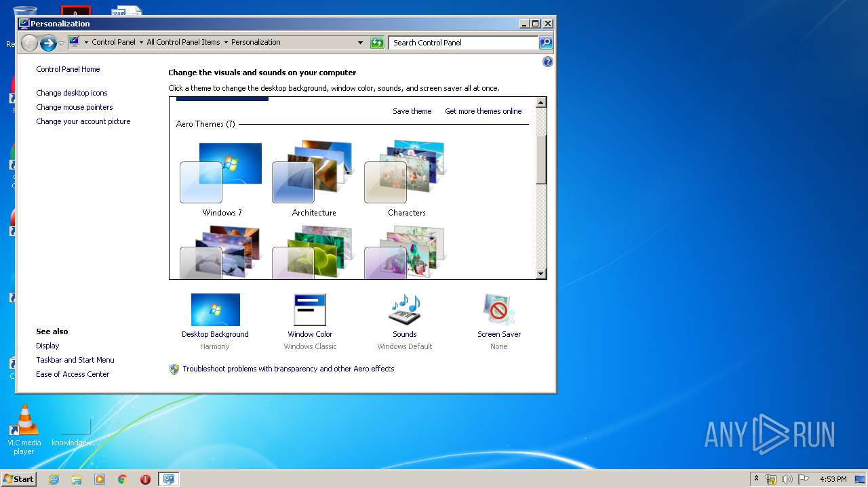The width and height of the screenshot is (868, 488).
Task: Click the address bar refresh button
Action: 377,42
